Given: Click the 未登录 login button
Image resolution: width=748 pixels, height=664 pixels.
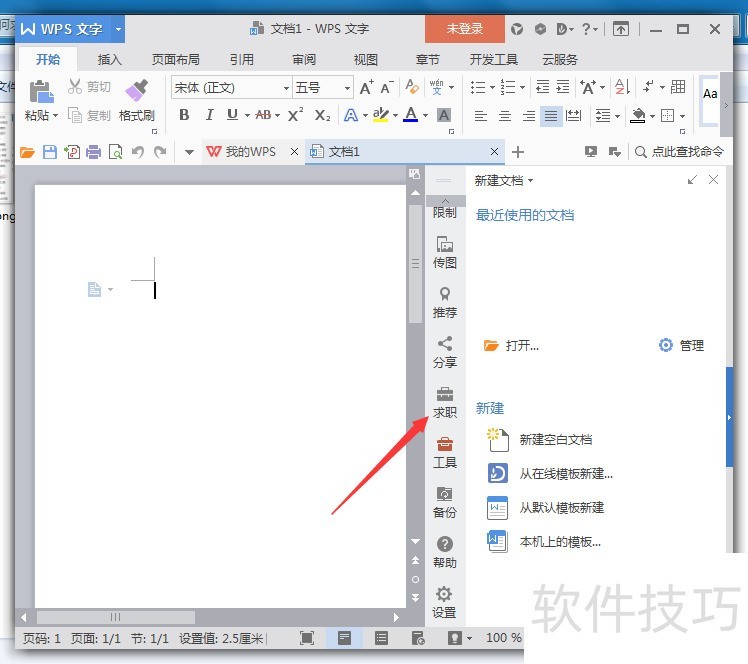Looking at the screenshot, I should [465, 29].
